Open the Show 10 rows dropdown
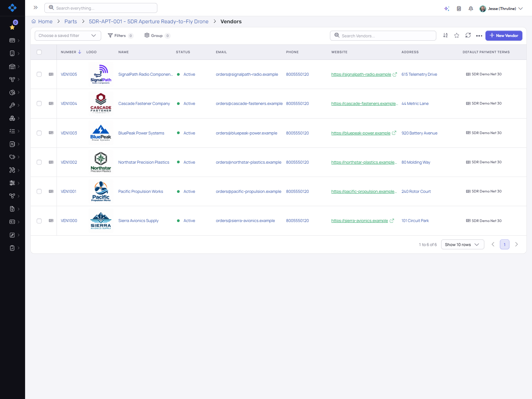 pos(463,245)
